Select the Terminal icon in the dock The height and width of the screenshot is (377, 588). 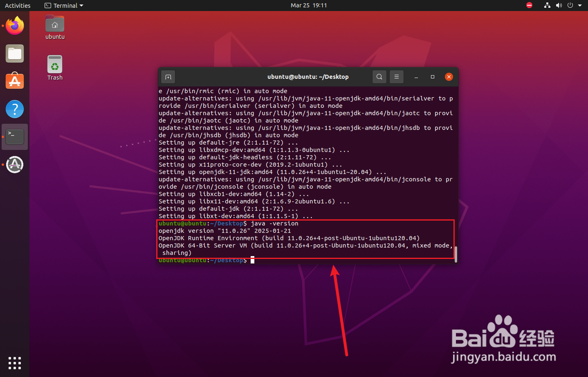pos(15,137)
